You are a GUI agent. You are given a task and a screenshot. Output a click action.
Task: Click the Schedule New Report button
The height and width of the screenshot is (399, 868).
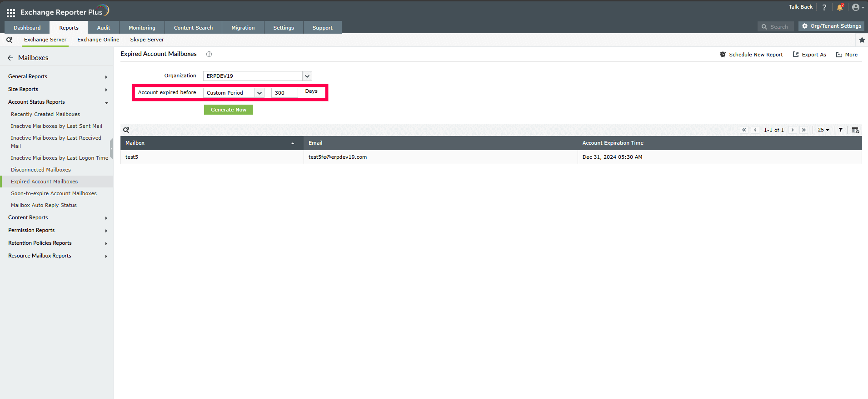click(x=751, y=55)
